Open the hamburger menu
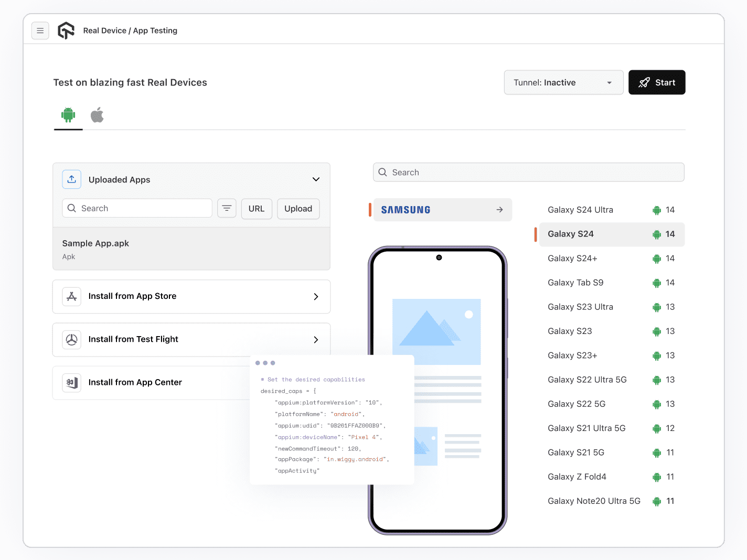This screenshot has height=560, width=747. click(x=40, y=30)
